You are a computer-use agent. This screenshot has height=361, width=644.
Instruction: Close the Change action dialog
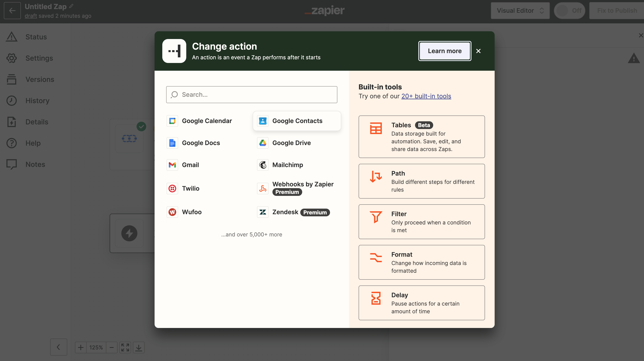478,51
